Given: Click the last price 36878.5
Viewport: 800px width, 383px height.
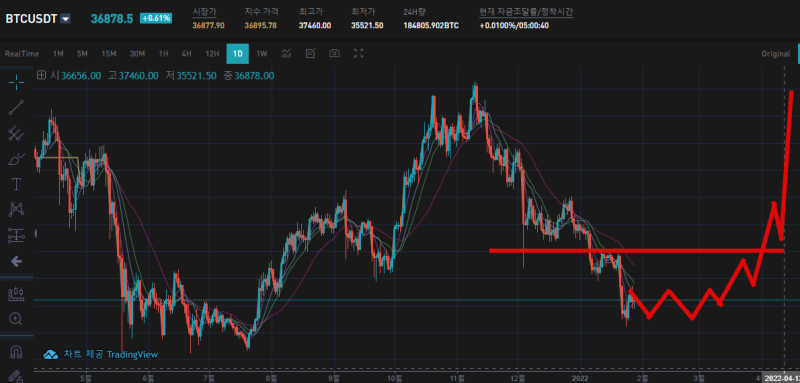Looking at the screenshot, I should tap(112, 18).
